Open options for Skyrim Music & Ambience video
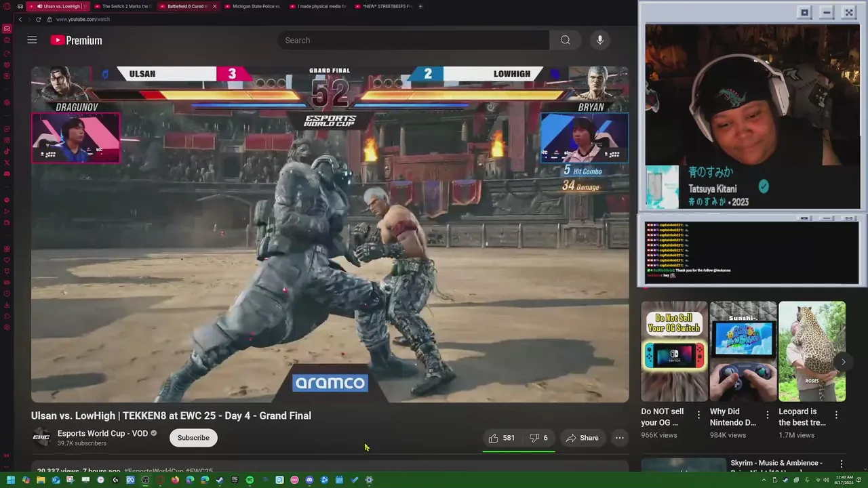The image size is (868, 488). (842, 464)
